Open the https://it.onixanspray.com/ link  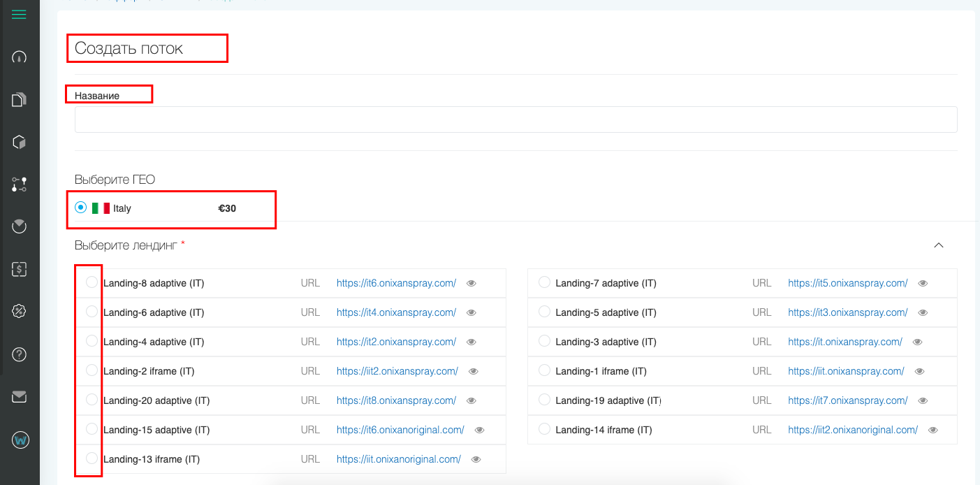pos(845,342)
